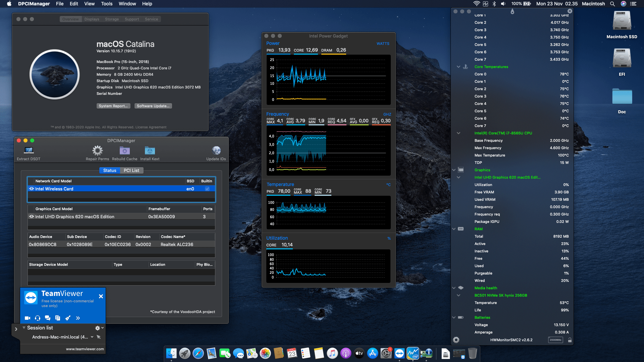Open TeamViewer chat bubbles icon
644x362 pixels.
[x=48, y=318]
